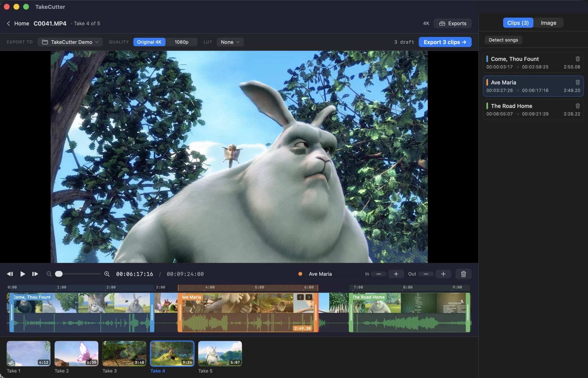Open the Take 2 thumbnail
This screenshot has width=588, height=378.
pos(76,353)
